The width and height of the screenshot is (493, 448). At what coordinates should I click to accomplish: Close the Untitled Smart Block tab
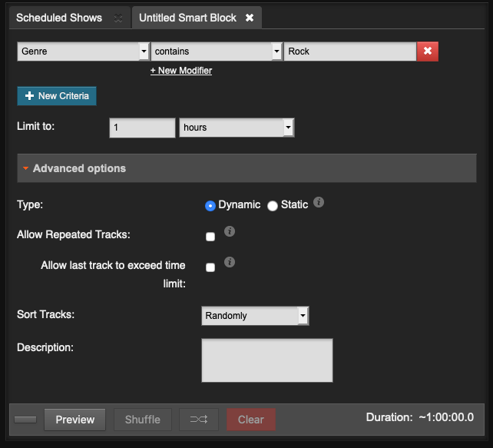(250, 18)
